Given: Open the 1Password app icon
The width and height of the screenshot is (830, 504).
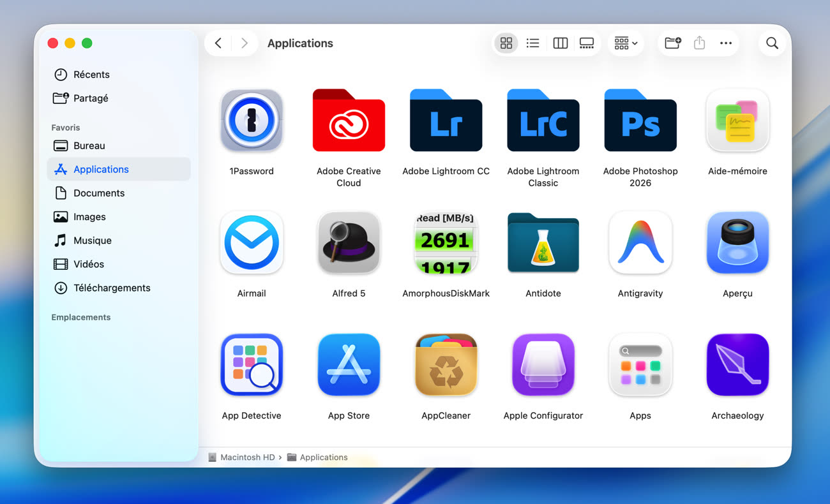Looking at the screenshot, I should click(x=252, y=120).
